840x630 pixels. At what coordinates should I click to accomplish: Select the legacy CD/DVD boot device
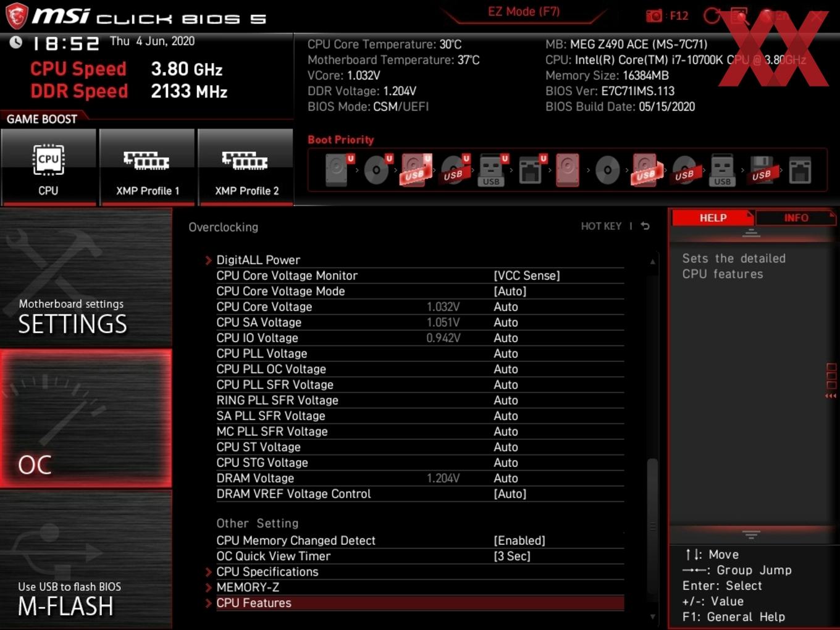click(607, 170)
